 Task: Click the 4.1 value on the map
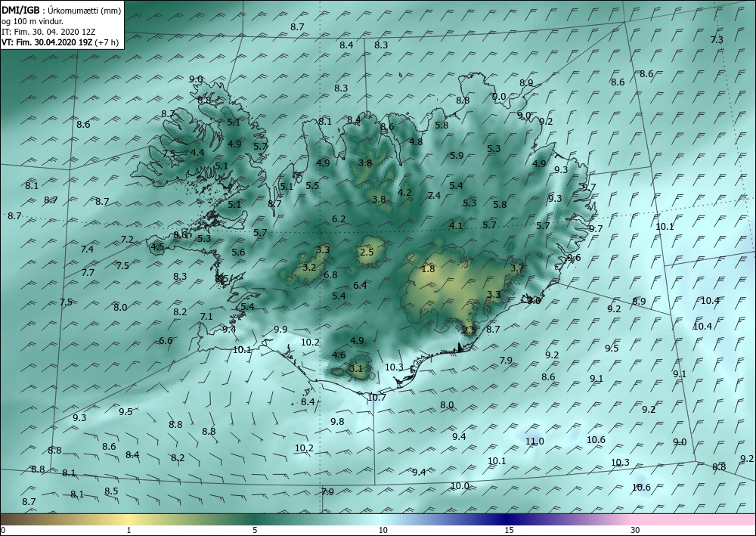[x=456, y=225]
